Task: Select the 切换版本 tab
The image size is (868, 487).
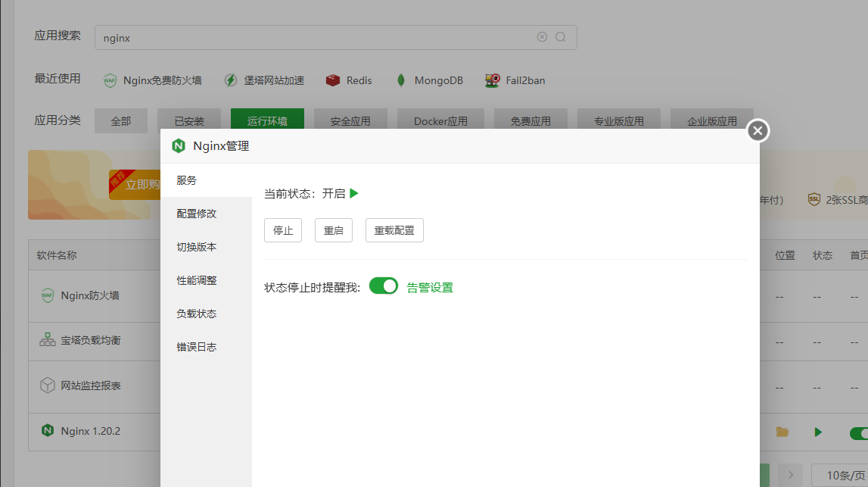Action: 206,247
